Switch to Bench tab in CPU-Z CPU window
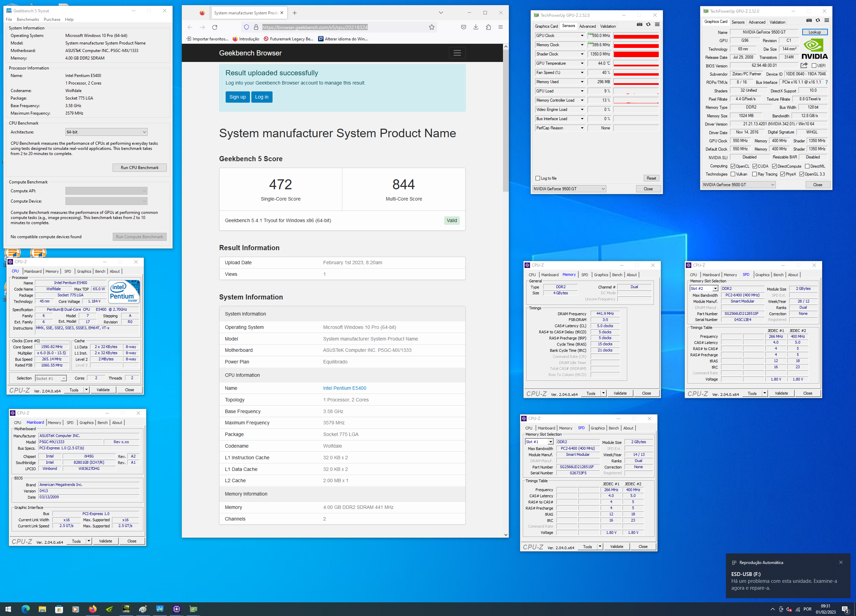Viewport: 856px width, 616px height. (x=100, y=271)
